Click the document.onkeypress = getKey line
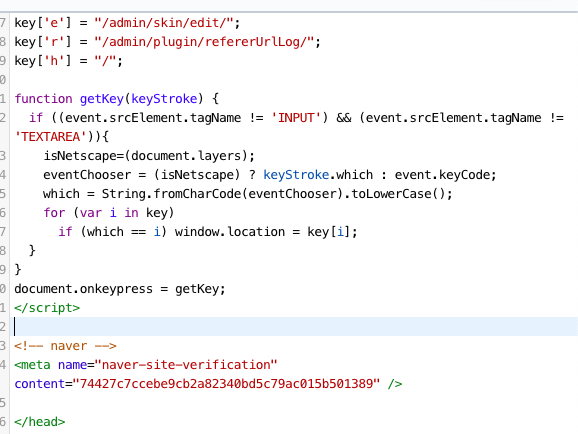Image resolution: width=578 pixels, height=434 pixels. pos(120,289)
